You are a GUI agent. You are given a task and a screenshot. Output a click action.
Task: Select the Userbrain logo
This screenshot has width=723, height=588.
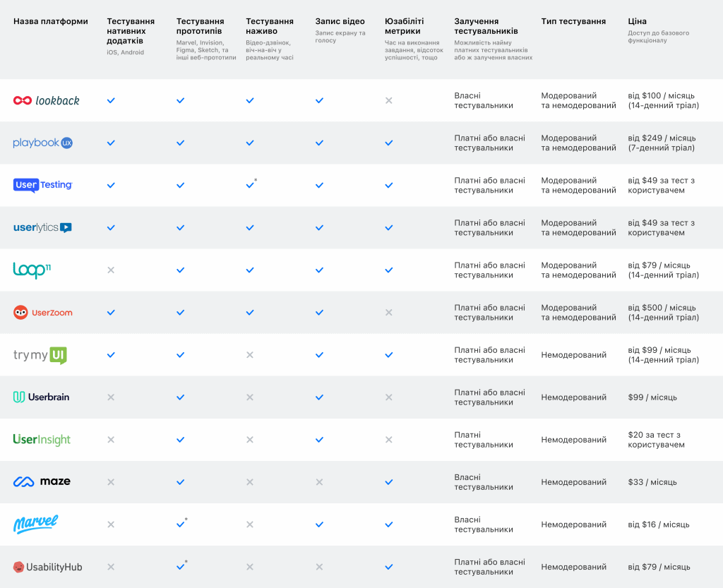click(x=42, y=397)
